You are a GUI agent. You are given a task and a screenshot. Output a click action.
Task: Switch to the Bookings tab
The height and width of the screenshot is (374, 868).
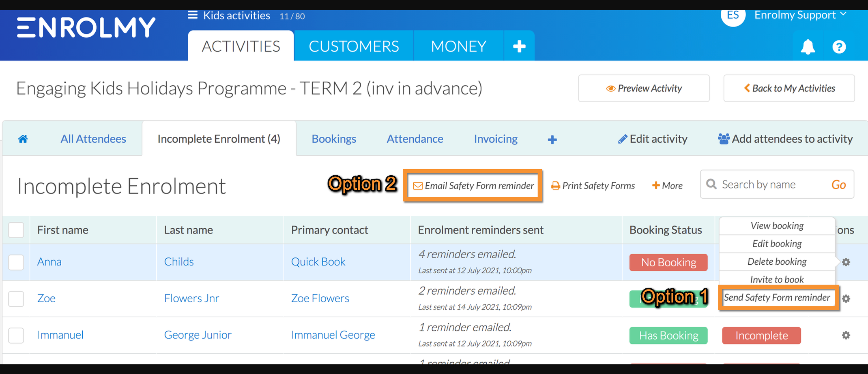click(334, 139)
